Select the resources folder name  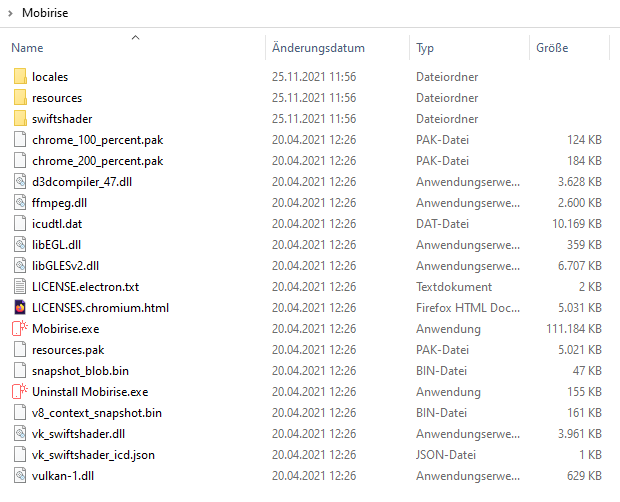57,98
